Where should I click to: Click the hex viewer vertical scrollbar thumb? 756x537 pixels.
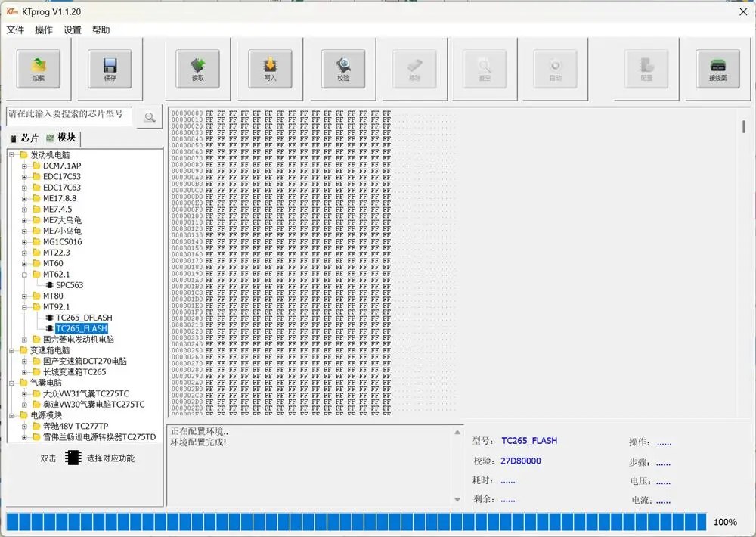744,126
